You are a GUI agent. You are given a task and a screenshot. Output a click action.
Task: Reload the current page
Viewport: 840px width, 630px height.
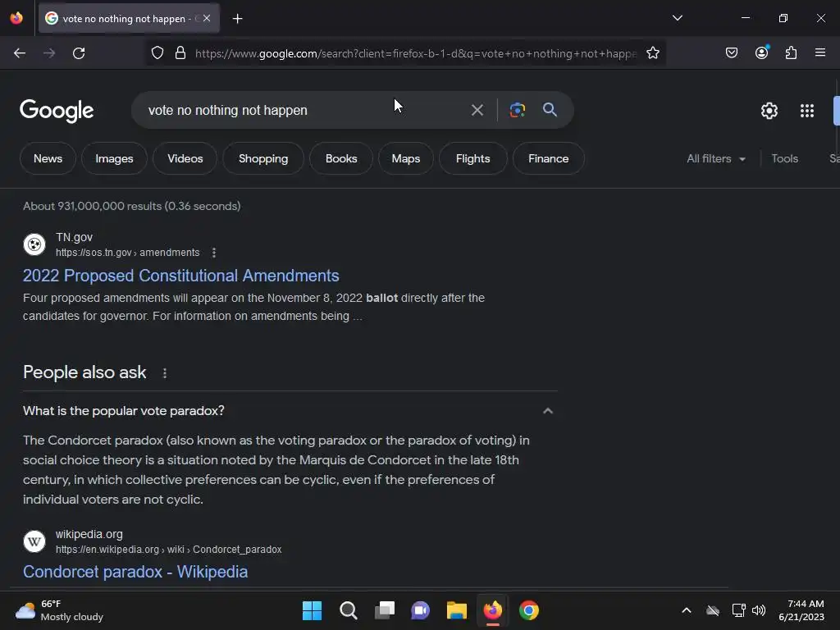(79, 53)
